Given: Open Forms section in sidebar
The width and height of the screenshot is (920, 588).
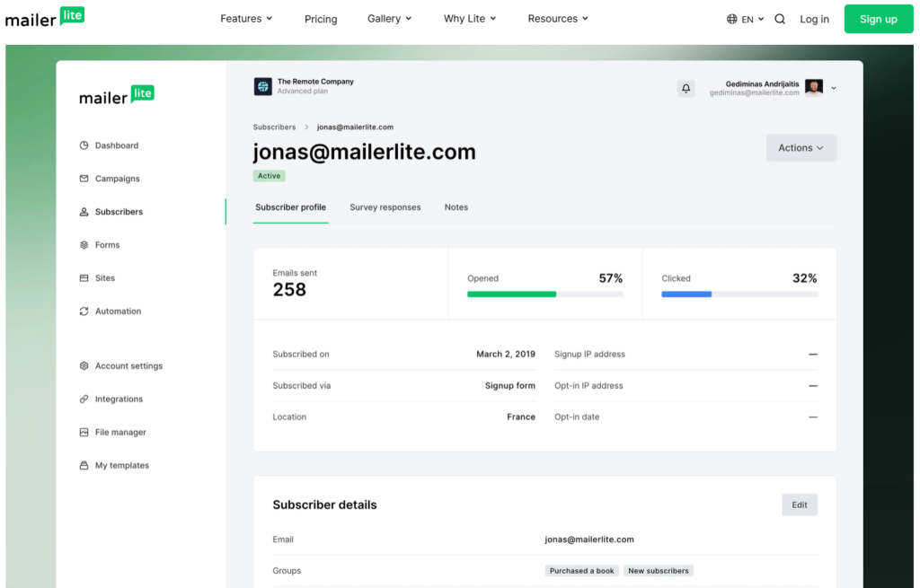Looking at the screenshot, I should click(x=108, y=244).
